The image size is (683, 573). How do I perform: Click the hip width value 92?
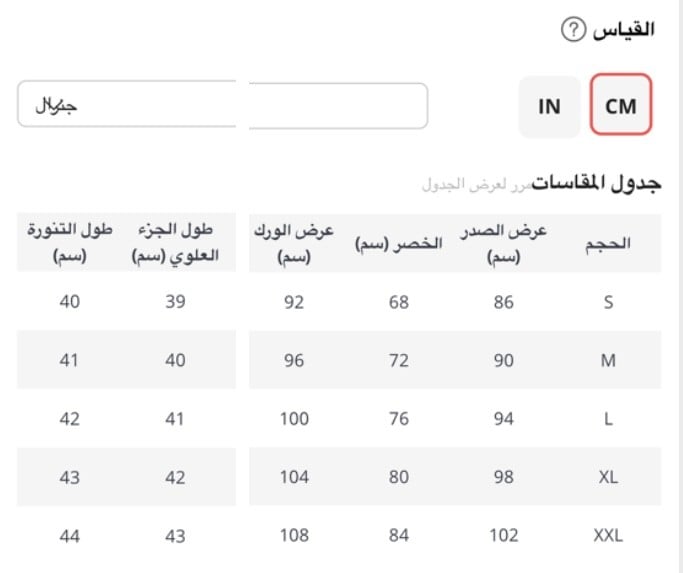(x=294, y=302)
